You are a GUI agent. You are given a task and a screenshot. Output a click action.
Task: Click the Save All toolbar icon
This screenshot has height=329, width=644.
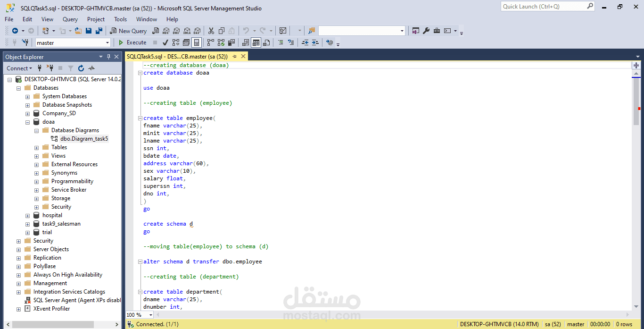click(x=99, y=31)
